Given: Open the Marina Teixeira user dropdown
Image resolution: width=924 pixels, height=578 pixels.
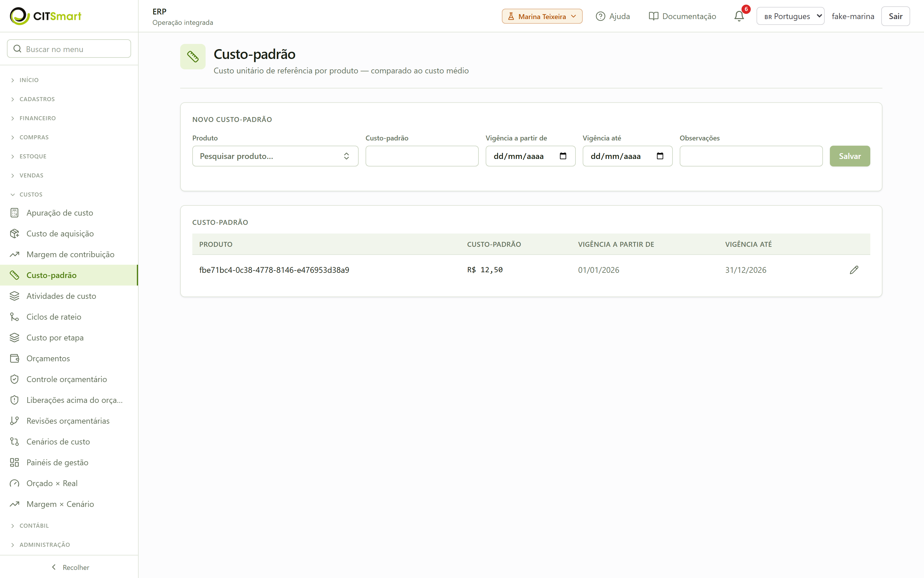Looking at the screenshot, I should click(x=542, y=16).
